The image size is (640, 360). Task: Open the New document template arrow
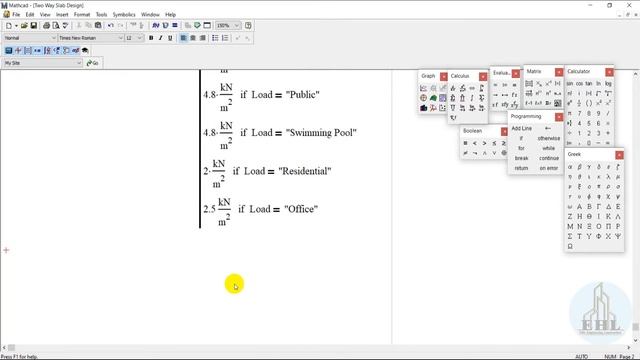16,25
